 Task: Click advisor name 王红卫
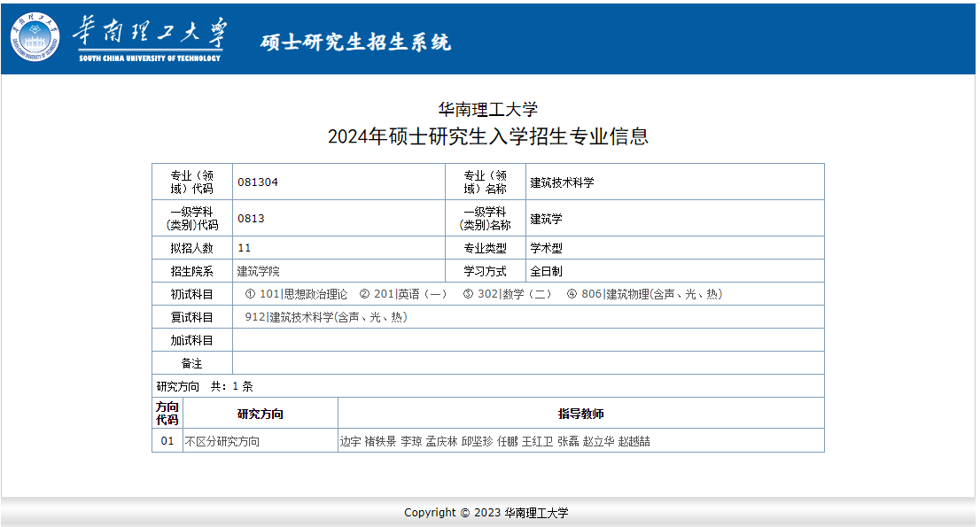(538, 441)
